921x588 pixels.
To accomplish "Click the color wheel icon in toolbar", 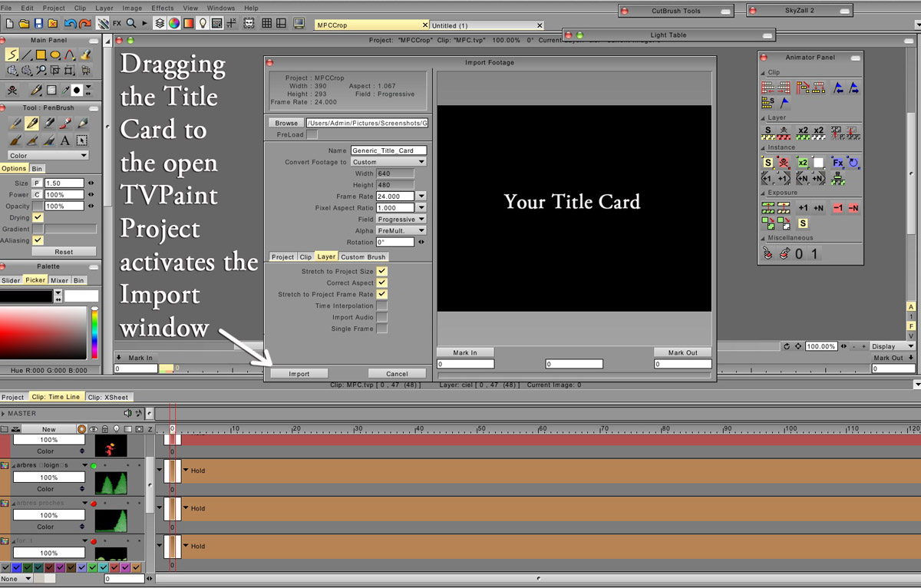I will pyautogui.click(x=173, y=24).
